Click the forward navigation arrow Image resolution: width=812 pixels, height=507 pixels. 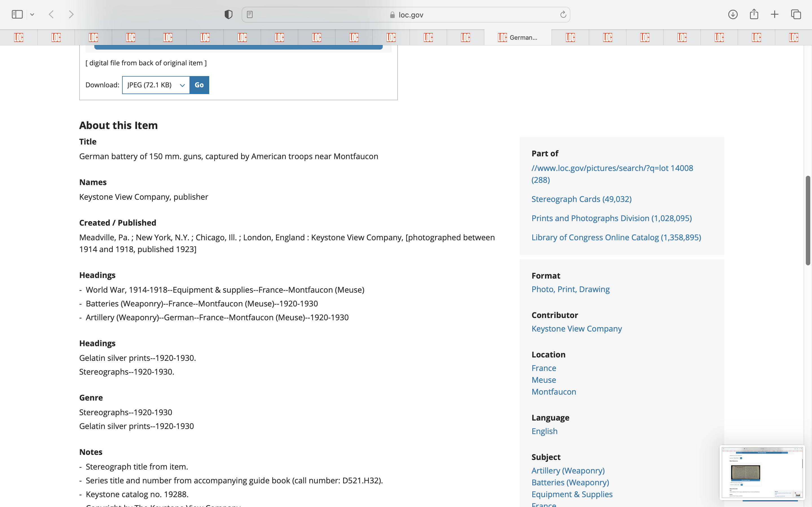[71, 14]
